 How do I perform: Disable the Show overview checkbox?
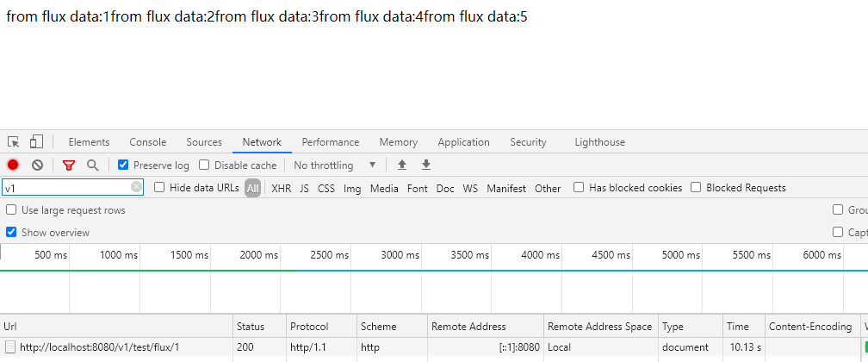pos(11,232)
